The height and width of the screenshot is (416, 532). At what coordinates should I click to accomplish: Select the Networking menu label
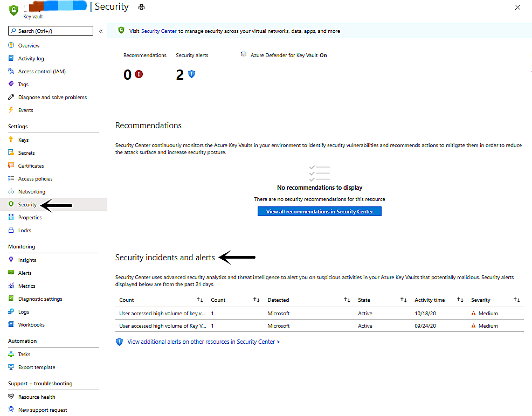(x=32, y=191)
